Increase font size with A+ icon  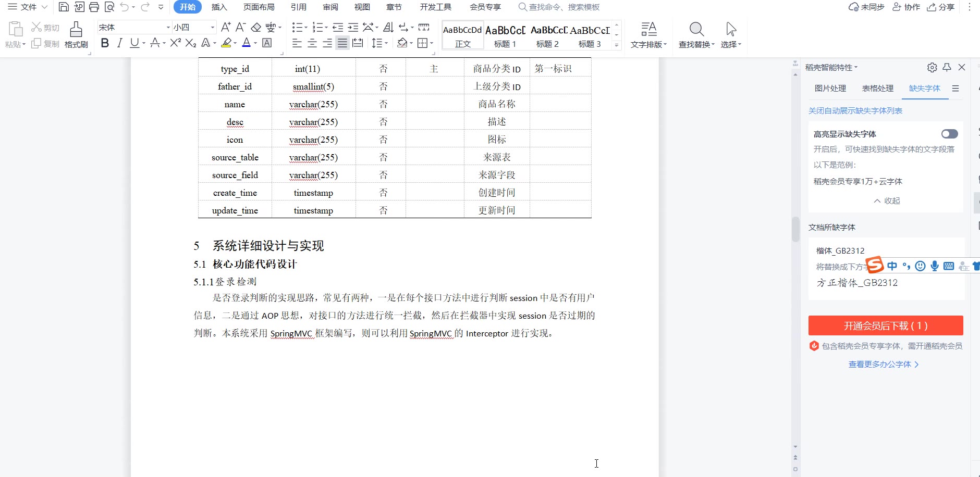(x=226, y=27)
